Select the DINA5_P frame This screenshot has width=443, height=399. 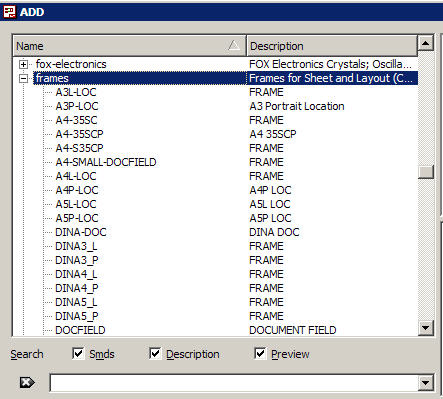(77, 316)
